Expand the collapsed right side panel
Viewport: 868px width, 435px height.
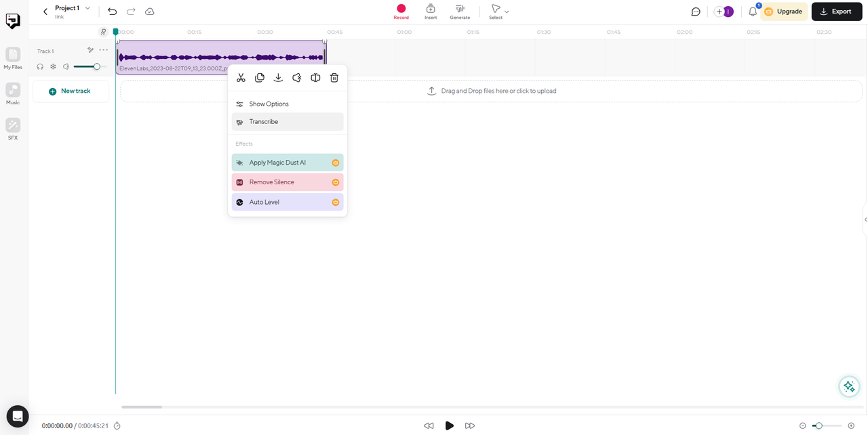click(x=865, y=220)
